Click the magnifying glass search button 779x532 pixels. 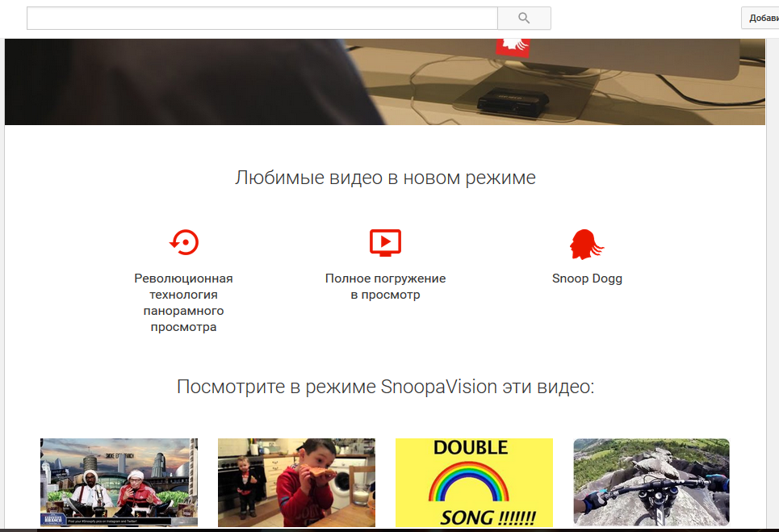click(524, 18)
